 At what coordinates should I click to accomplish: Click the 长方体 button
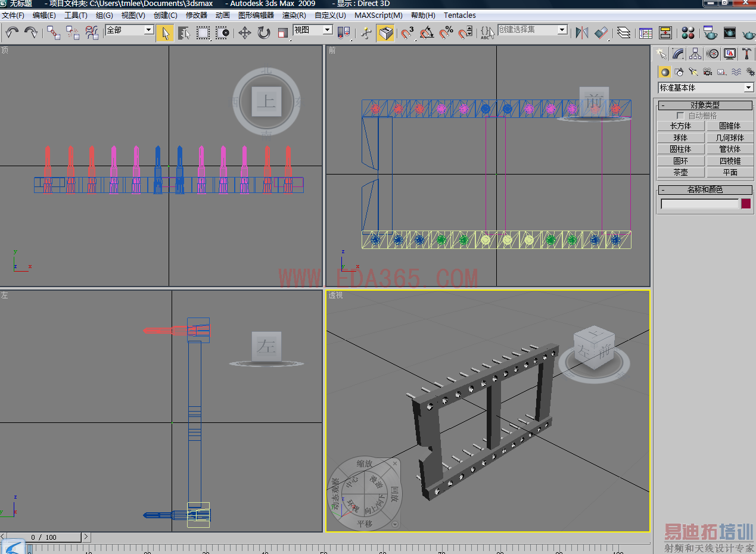[x=680, y=126]
